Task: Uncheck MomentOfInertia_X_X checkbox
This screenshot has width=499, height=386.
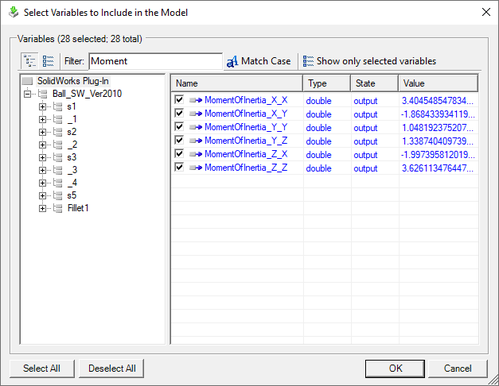Action: (179, 100)
